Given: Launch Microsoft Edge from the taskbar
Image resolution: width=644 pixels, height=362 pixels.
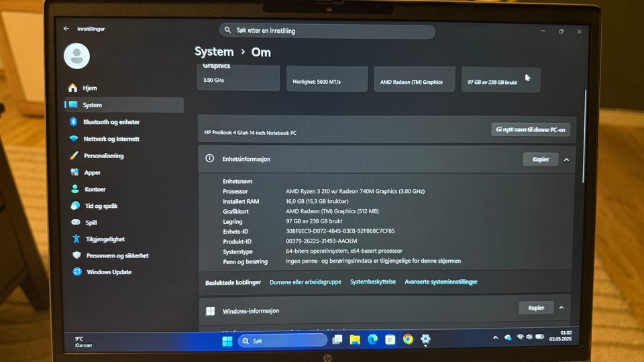Looking at the screenshot, I should pyautogui.click(x=372, y=339).
